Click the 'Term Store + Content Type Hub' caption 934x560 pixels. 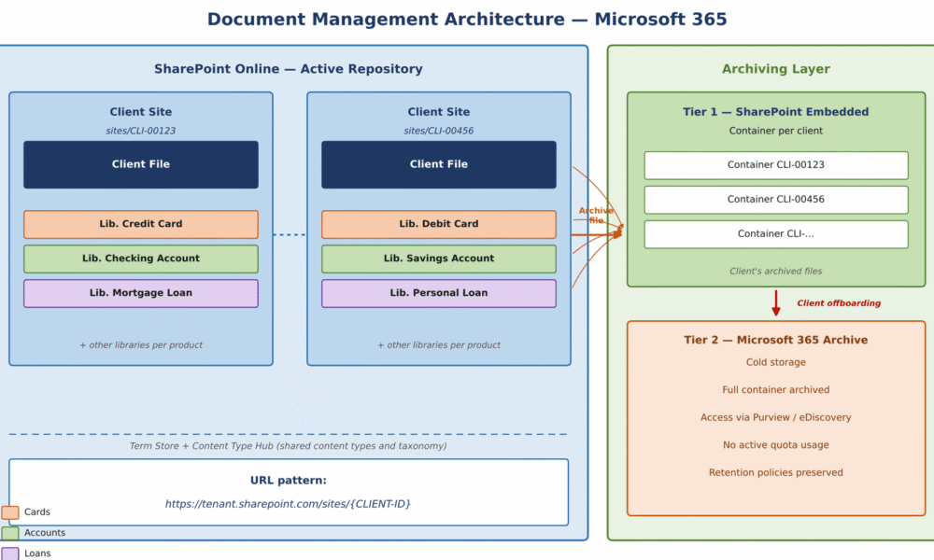coord(289,446)
